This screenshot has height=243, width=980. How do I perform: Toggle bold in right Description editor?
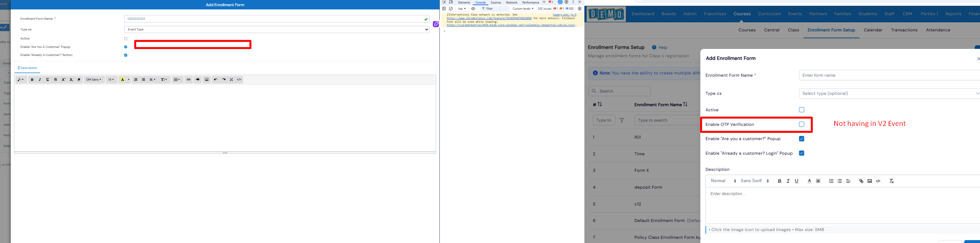pos(780,181)
